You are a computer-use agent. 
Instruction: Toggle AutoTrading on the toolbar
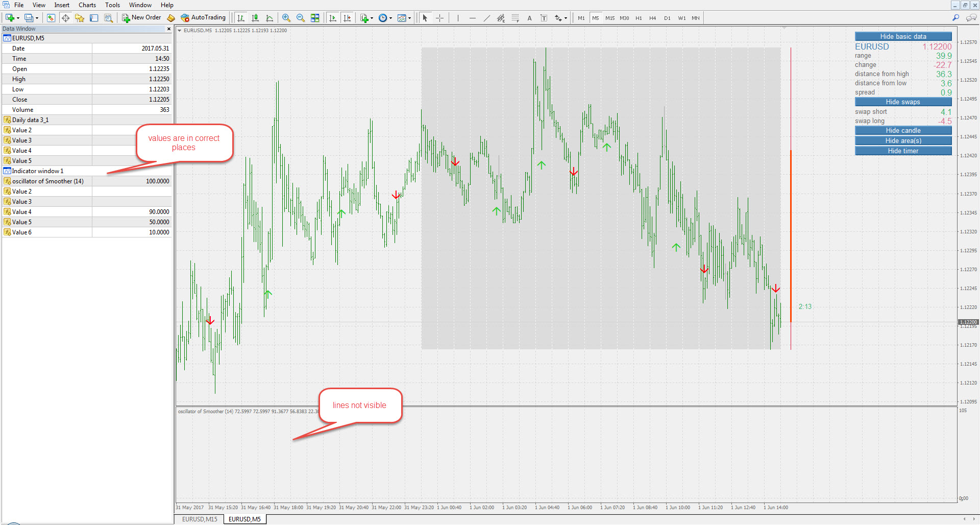pos(203,18)
